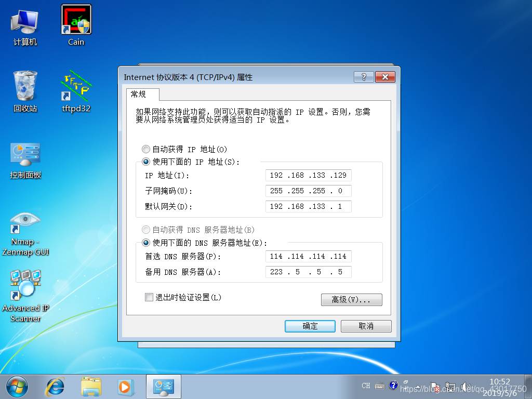532x399 pixels.
Task: Click the network tray icon
Action: click(x=450, y=387)
